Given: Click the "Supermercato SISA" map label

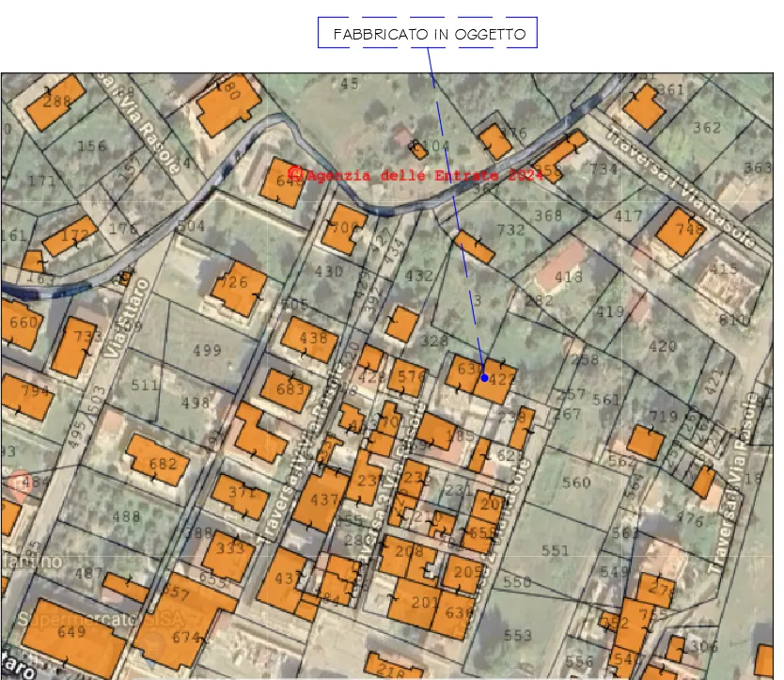Looking at the screenshot, I should coord(101,619).
